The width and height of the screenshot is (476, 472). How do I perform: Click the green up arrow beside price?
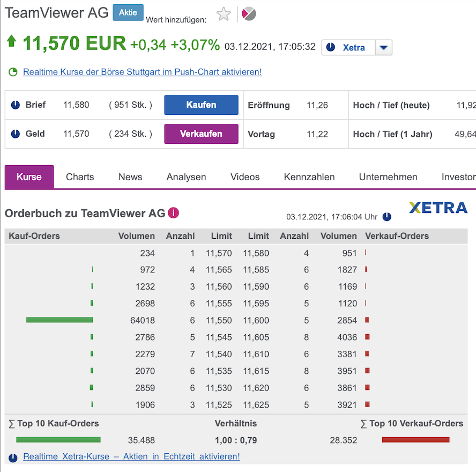tap(12, 41)
